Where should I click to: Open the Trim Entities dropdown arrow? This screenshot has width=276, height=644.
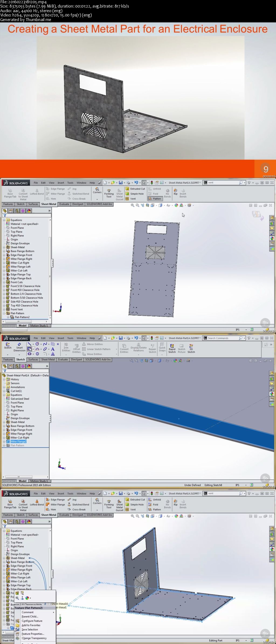(66, 354)
